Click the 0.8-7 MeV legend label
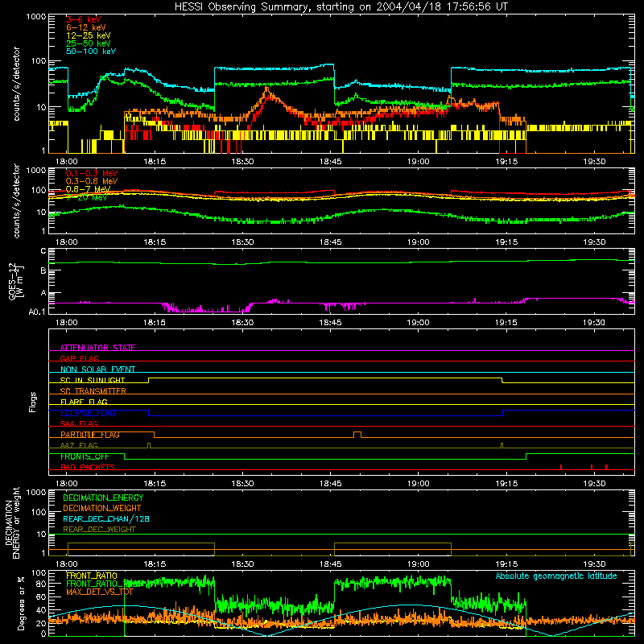Screen dimensions: 644x644 point(89,189)
